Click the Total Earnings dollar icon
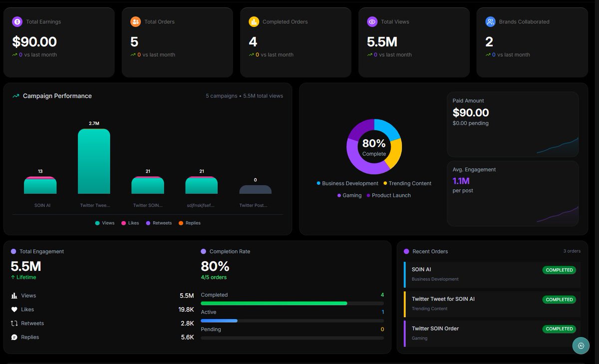This screenshot has height=364, width=599. click(17, 21)
